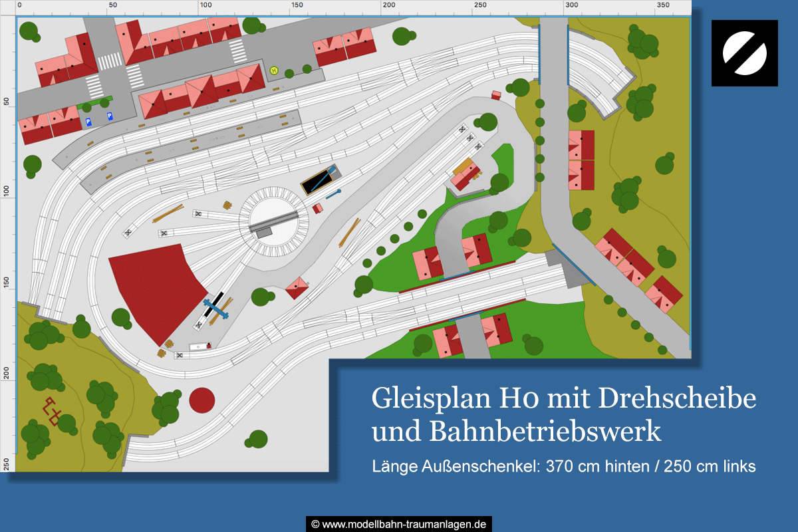Click the 150 mark on the left ruler

(x=5, y=281)
